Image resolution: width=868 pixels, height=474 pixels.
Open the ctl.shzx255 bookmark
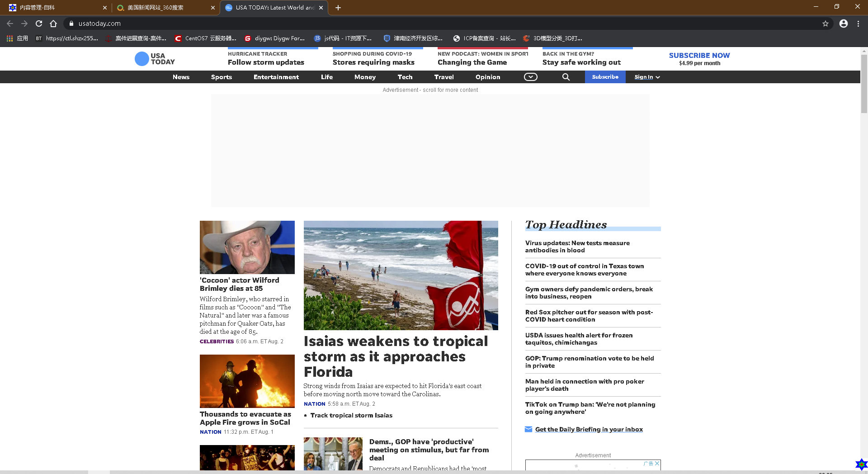point(67,38)
